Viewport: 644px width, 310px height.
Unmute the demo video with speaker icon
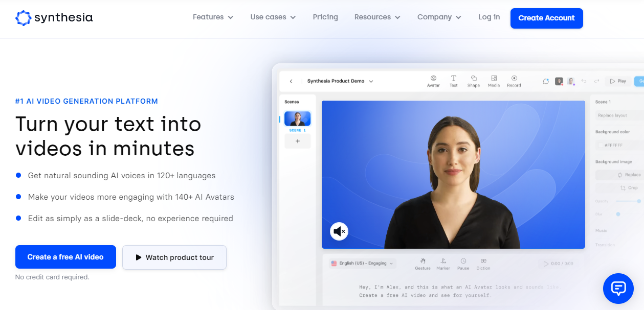coord(339,231)
